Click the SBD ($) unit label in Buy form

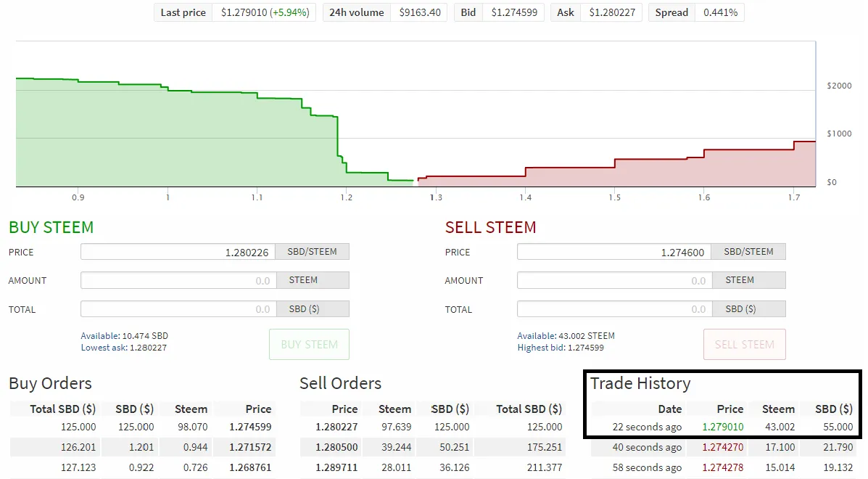tap(304, 309)
